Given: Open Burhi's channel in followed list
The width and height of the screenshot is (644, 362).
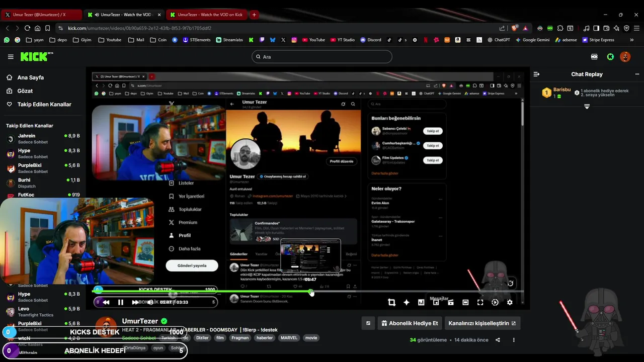Looking at the screenshot, I should [43, 183].
